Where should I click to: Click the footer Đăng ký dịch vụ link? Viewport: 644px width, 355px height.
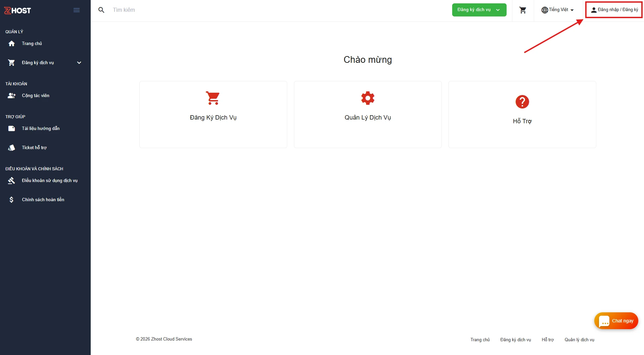[515, 340]
